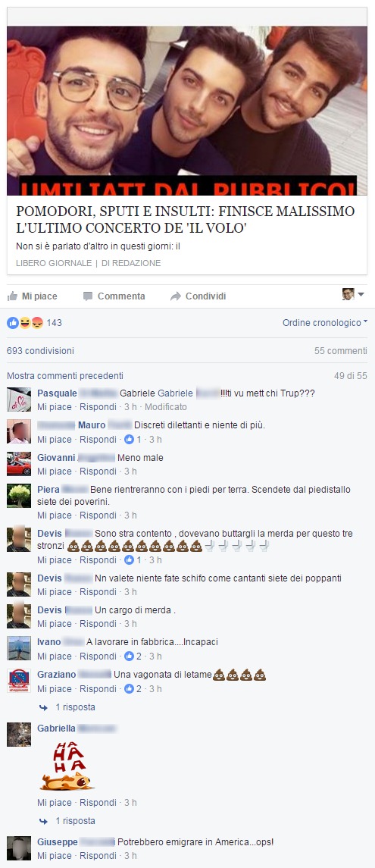Click the like count icon on Ivano's comment
This screenshot has width=375, height=868.
coord(130,656)
